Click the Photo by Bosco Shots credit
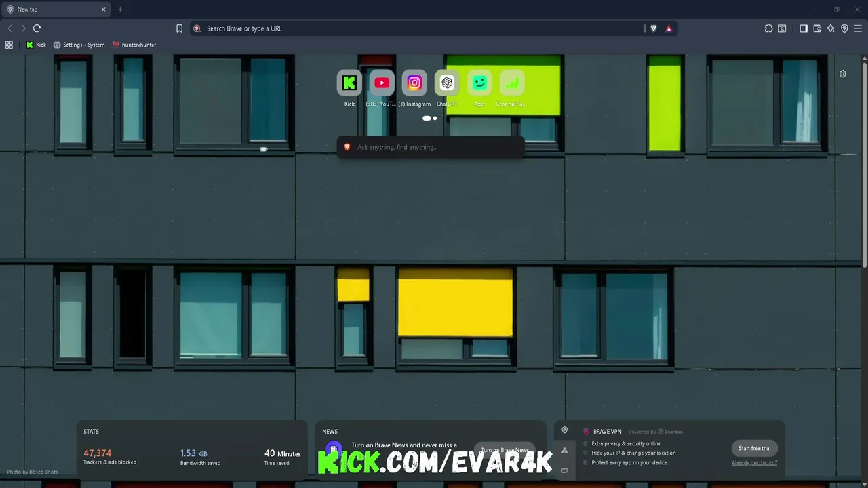868x488 pixels. point(33,472)
